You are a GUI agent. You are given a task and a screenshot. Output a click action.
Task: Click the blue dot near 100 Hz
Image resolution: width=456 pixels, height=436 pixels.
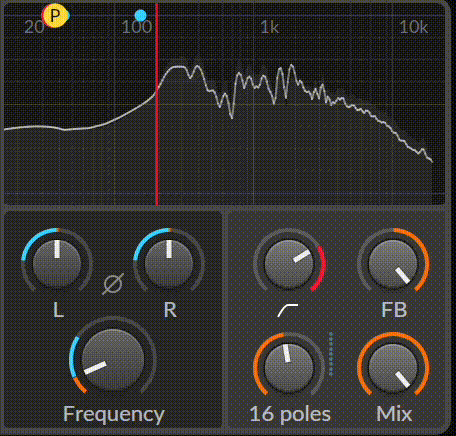click(x=141, y=15)
